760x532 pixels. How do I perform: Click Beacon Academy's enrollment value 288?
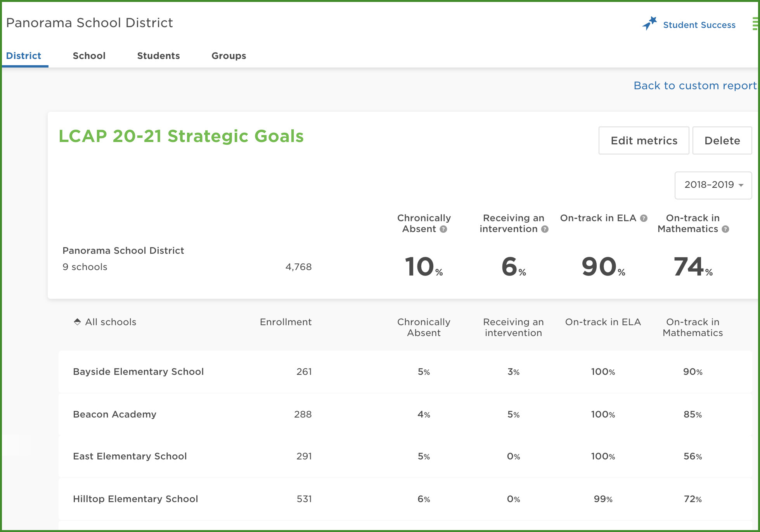pyautogui.click(x=303, y=414)
